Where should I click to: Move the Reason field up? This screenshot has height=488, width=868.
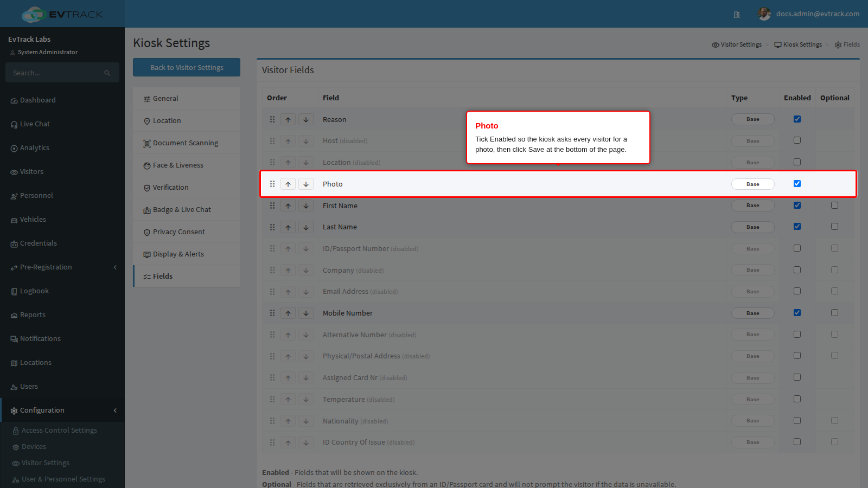click(288, 120)
